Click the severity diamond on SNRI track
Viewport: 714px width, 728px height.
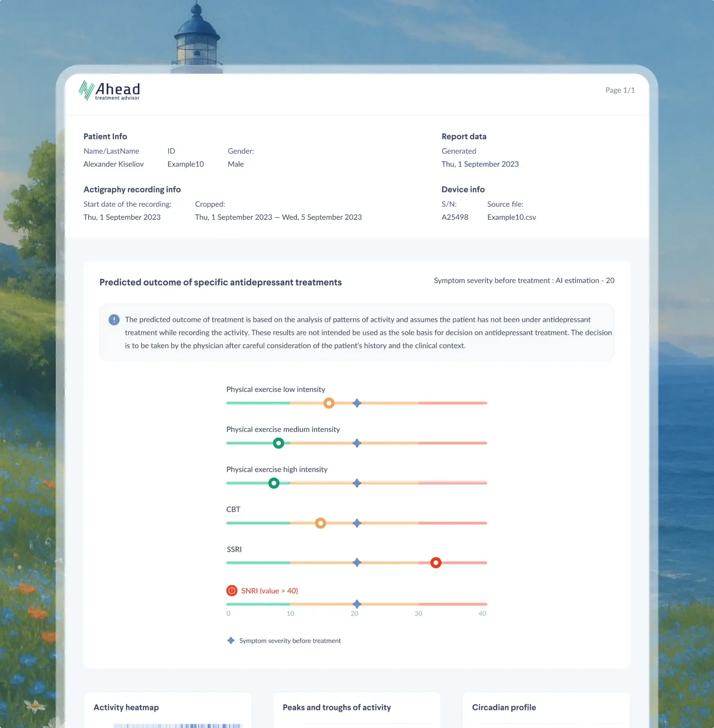pos(357,604)
